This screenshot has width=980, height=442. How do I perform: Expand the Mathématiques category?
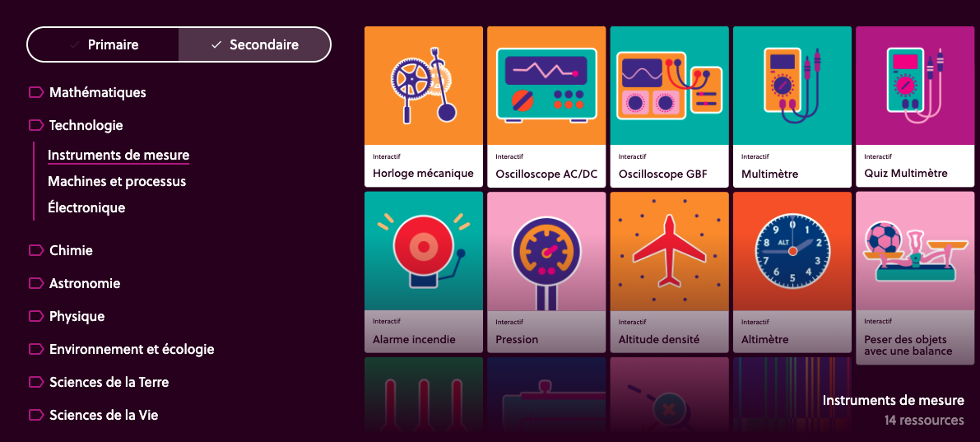87,92
